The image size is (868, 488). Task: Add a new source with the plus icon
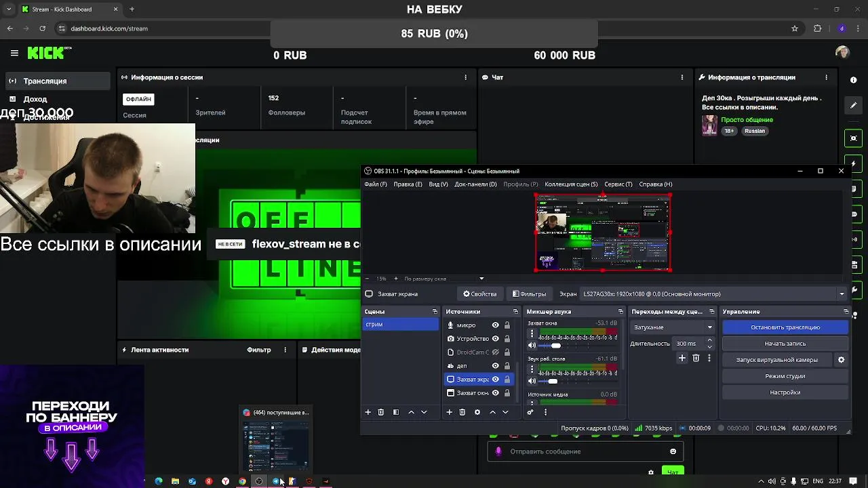[449, 412]
